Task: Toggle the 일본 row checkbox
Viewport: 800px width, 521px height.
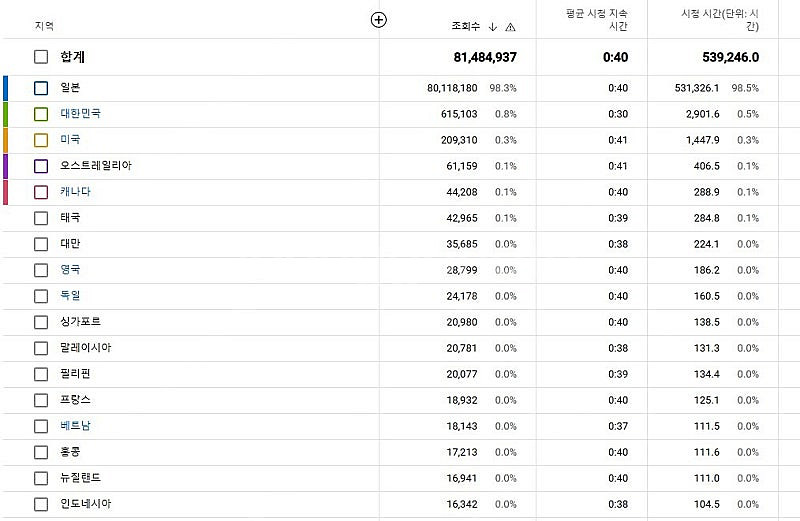Action: tap(41, 88)
